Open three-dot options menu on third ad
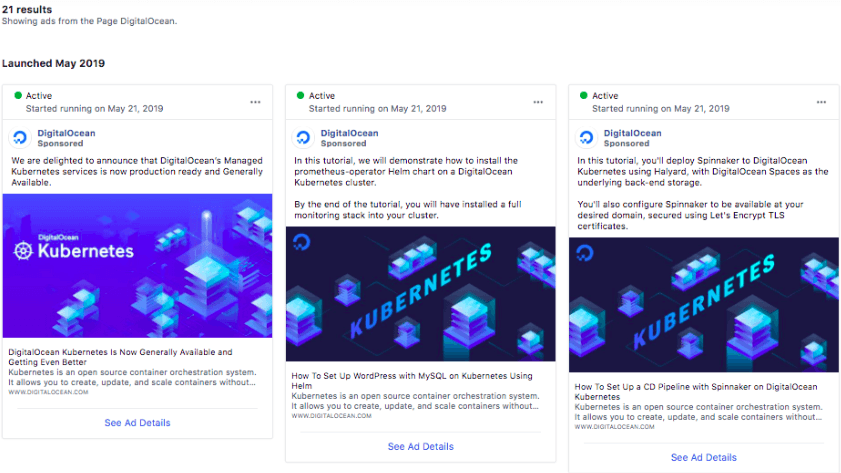Viewport: 841px width, 473px height. (x=823, y=102)
